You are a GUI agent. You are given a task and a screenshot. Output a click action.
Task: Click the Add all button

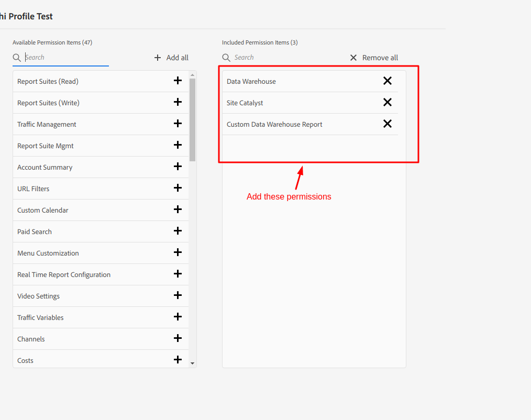171,58
